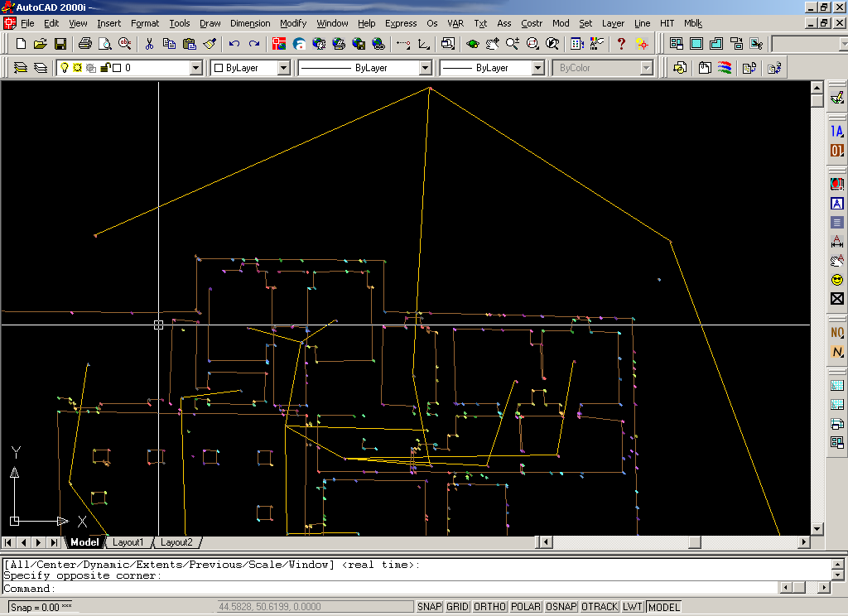Open the Modify menu
The image size is (848, 616).
click(293, 23)
